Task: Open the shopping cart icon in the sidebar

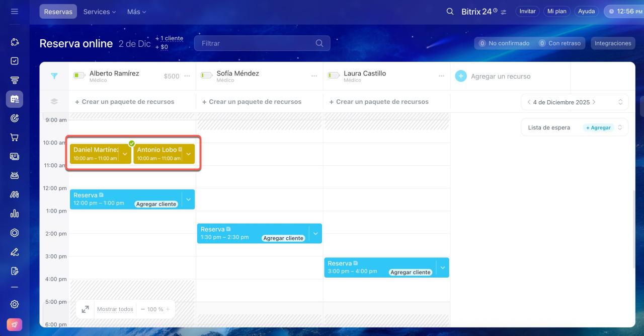Action: [x=15, y=137]
